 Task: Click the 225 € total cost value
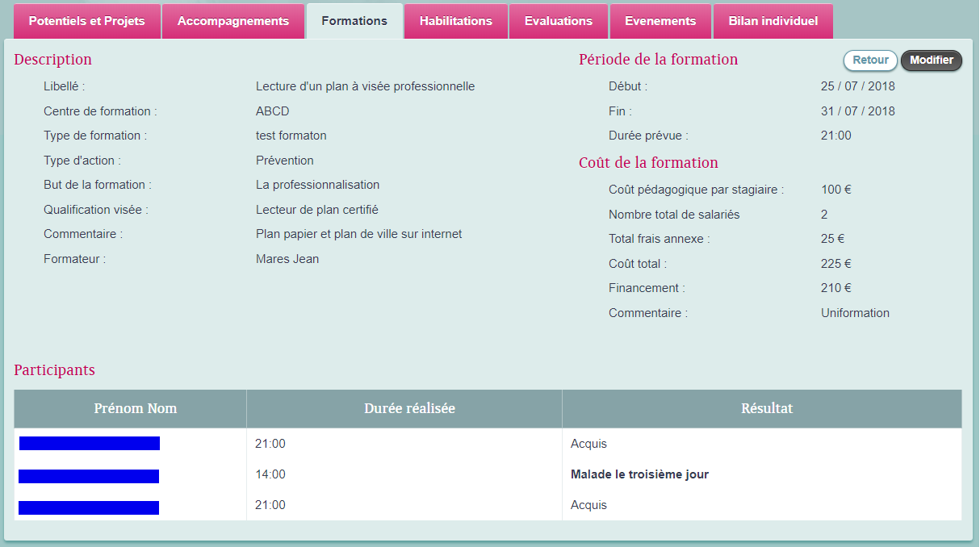pos(836,264)
